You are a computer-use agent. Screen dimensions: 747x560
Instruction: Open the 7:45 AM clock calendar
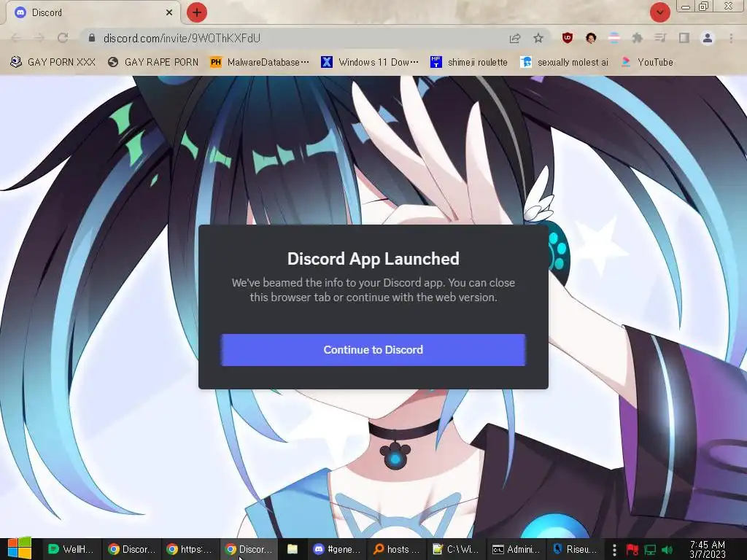708,550
